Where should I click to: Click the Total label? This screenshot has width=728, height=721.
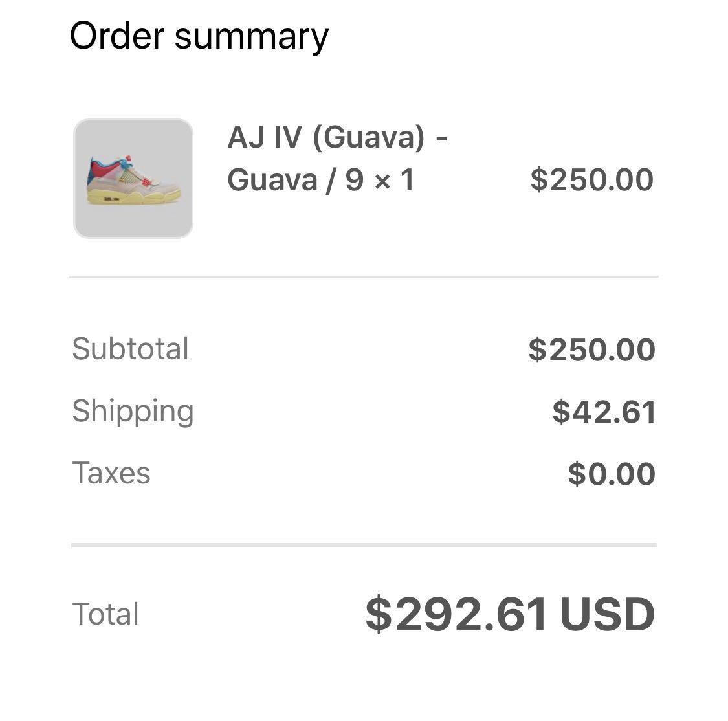105,614
